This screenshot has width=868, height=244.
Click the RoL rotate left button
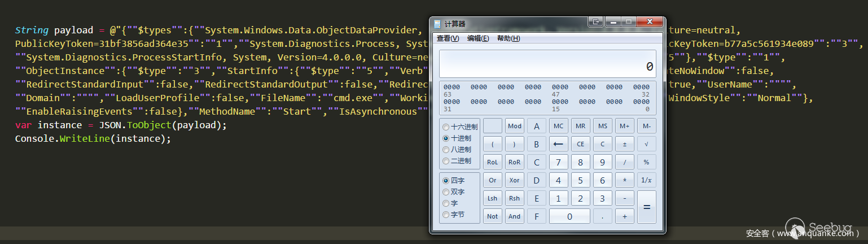click(493, 162)
